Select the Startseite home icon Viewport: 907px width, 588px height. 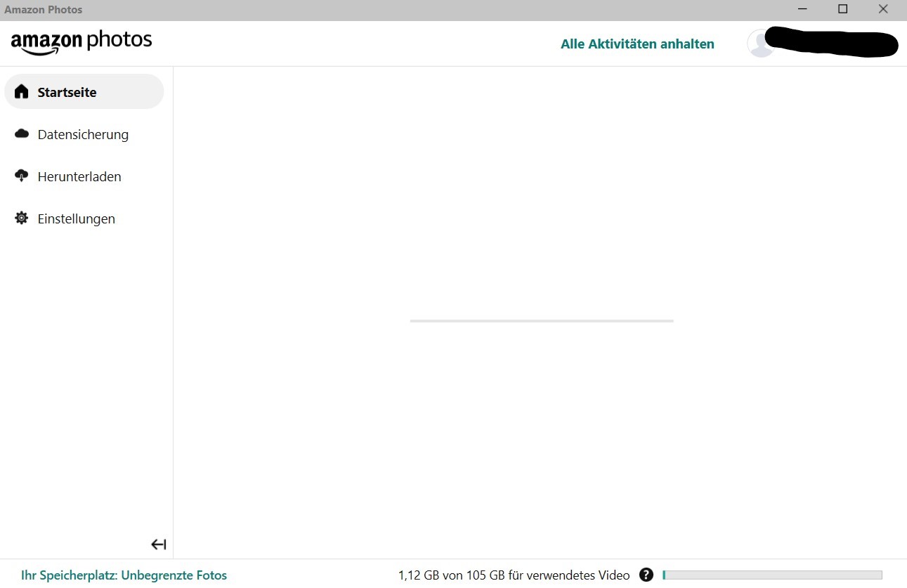[21, 91]
